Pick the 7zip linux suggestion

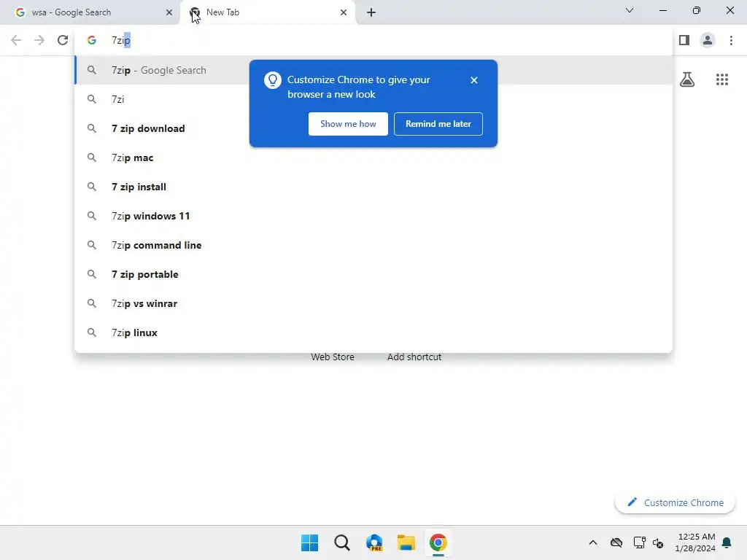(373, 332)
